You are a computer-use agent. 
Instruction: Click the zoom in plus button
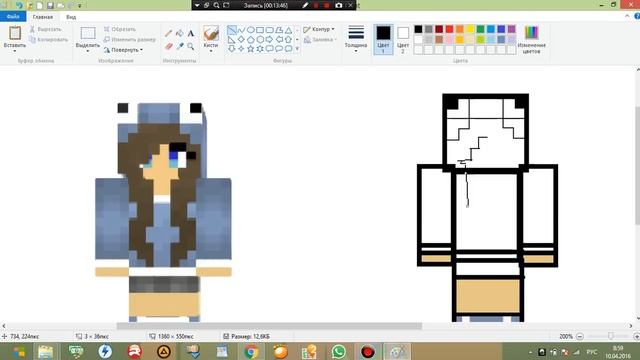[636, 336]
